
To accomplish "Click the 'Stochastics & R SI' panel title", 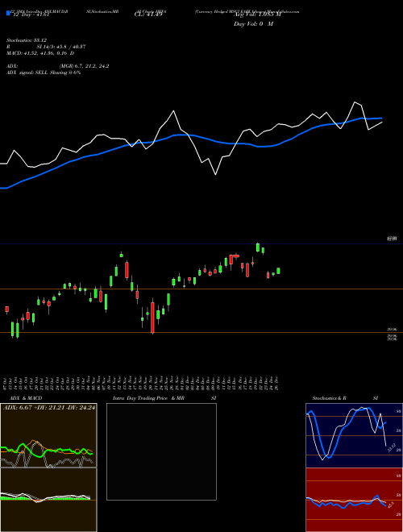I will 345,398.
